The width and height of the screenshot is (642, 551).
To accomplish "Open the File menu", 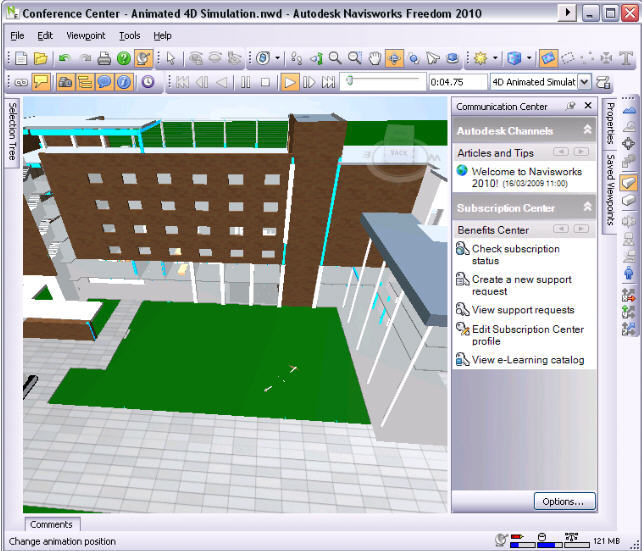I will tap(17, 36).
